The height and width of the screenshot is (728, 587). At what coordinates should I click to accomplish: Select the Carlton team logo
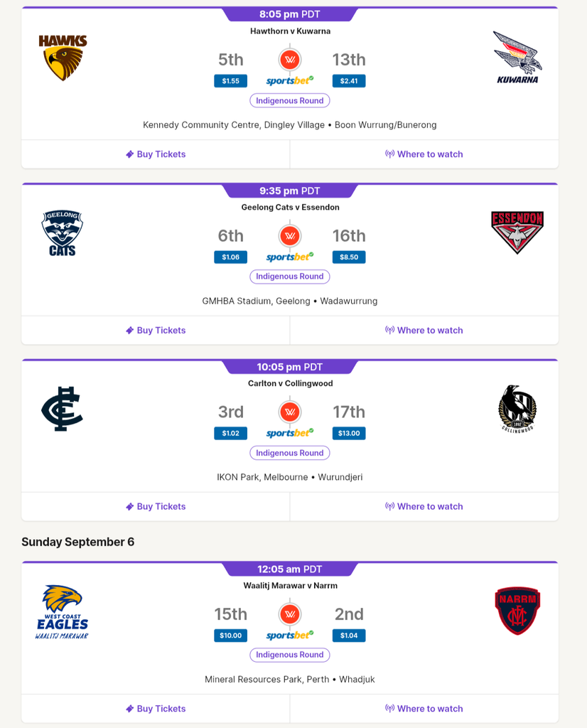(x=62, y=409)
